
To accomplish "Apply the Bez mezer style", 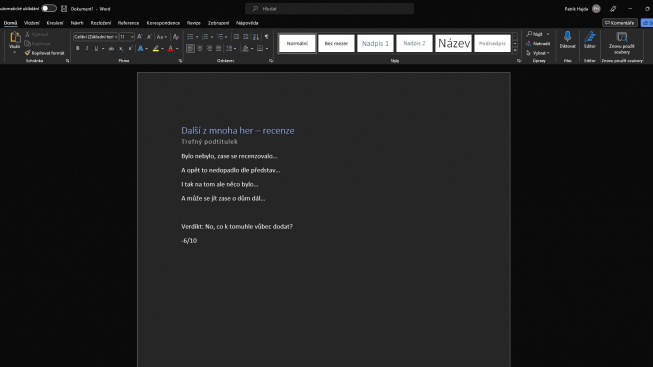I will point(336,43).
